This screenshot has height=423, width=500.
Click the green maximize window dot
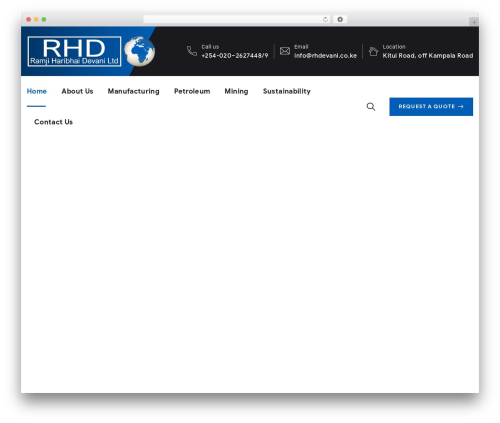pyautogui.click(x=44, y=20)
